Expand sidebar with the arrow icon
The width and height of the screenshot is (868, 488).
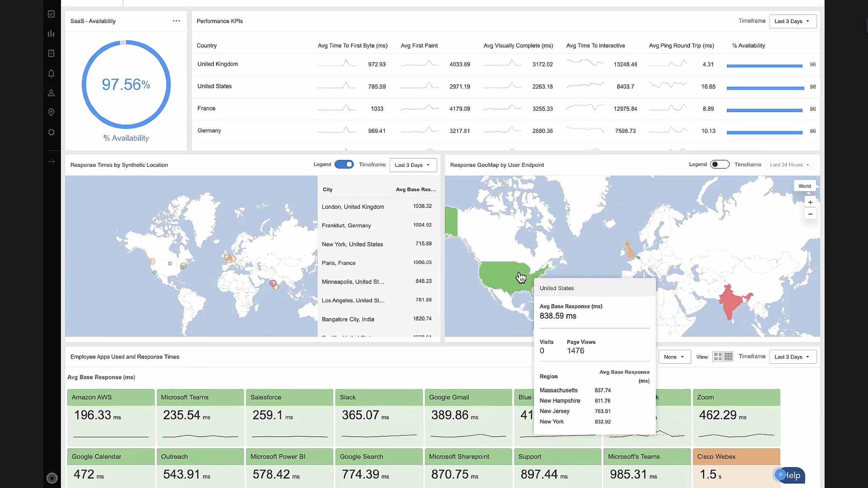(51, 162)
